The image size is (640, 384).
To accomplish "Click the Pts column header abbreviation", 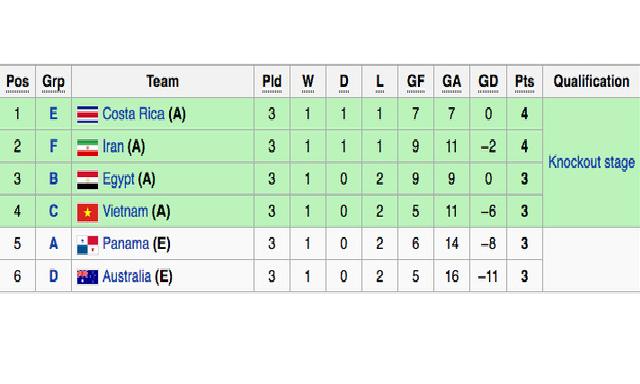I will pyautogui.click(x=524, y=81).
